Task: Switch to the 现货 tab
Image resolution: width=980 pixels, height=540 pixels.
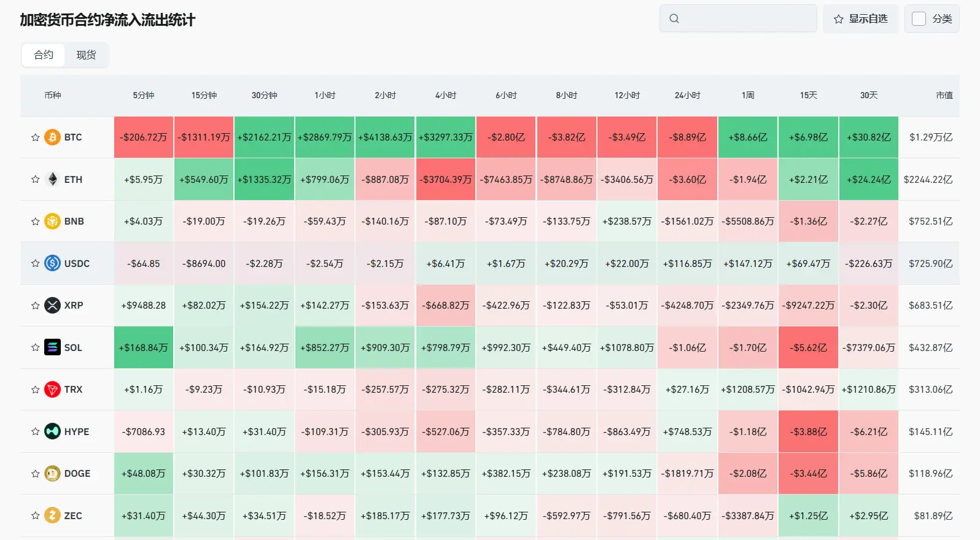Action: (86, 55)
